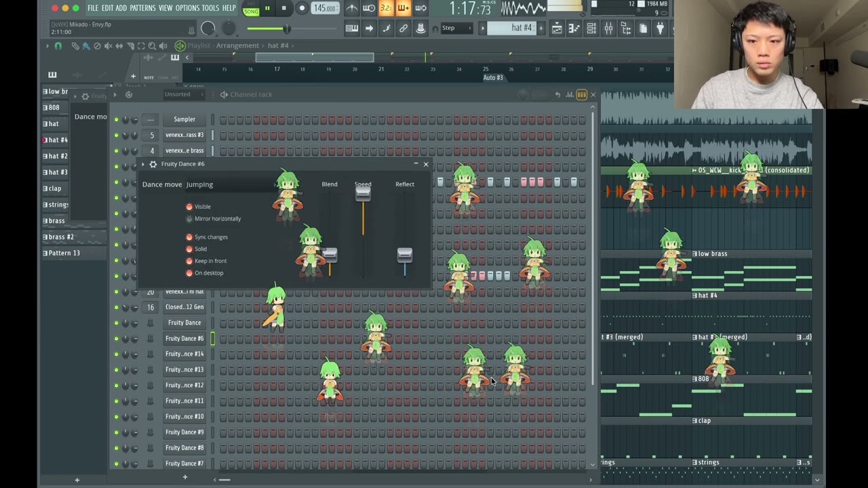The width and height of the screenshot is (868, 488).
Task: Open Dance move Jumping dropdown
Action: (231, 184)
